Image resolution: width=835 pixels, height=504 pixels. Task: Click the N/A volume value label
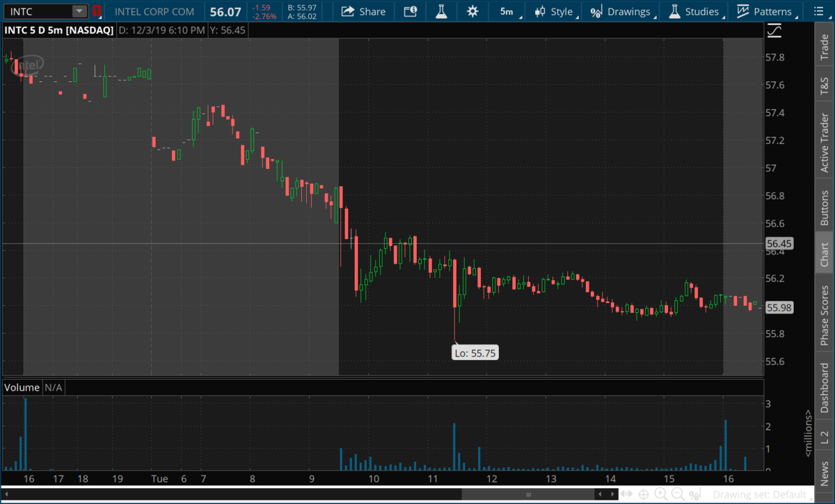click(55, 387)
